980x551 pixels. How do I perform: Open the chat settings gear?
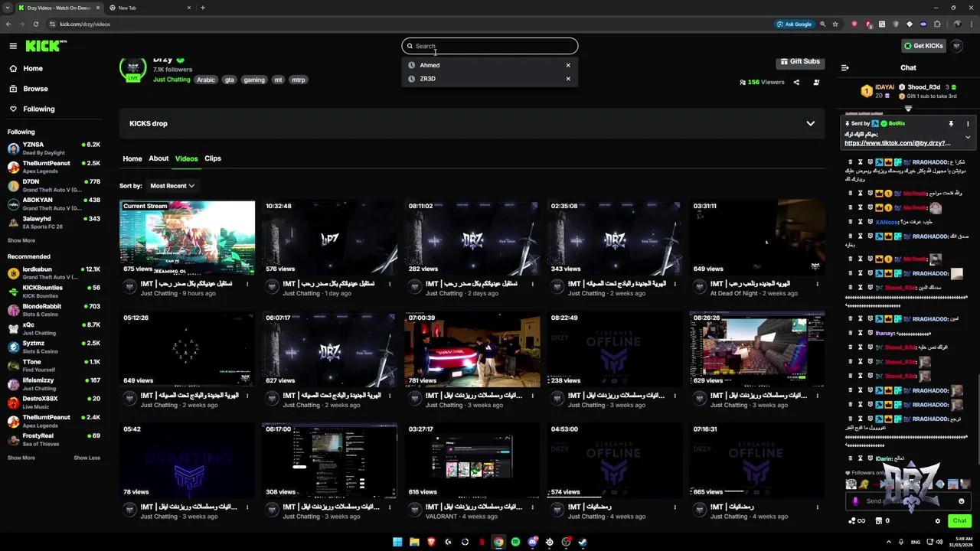[937, 521]
